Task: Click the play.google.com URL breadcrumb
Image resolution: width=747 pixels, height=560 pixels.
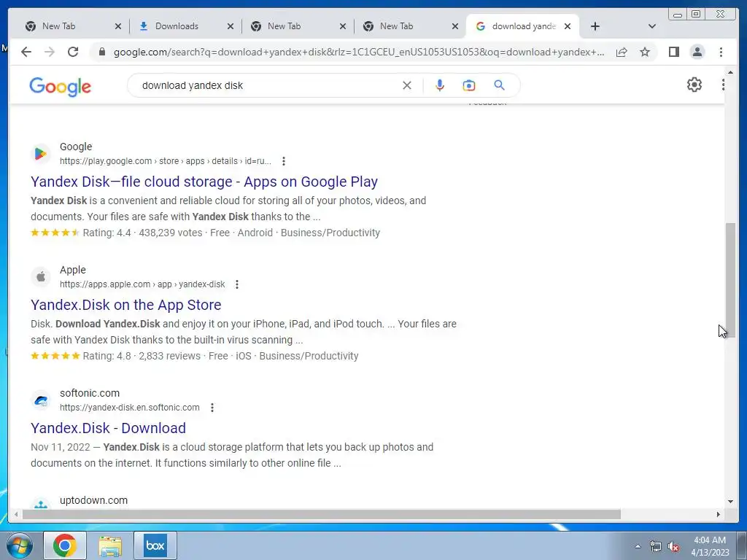Action: [166, 161]
